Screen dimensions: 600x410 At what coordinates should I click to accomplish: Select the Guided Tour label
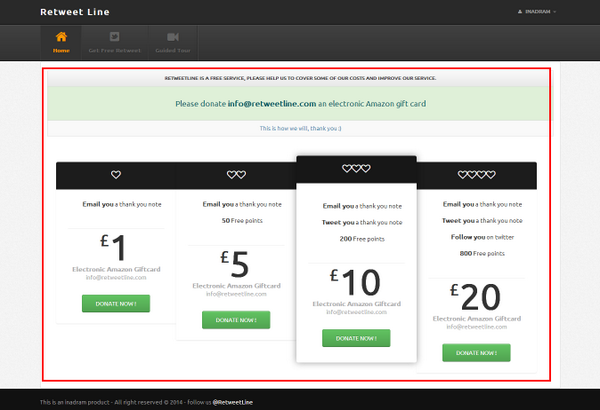[x=173, y=51]
